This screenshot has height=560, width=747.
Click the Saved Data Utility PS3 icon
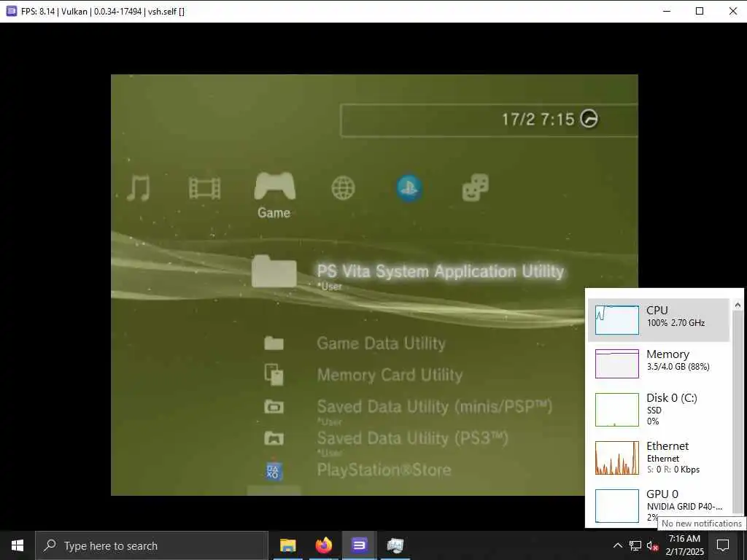click(x=274, y=437)
